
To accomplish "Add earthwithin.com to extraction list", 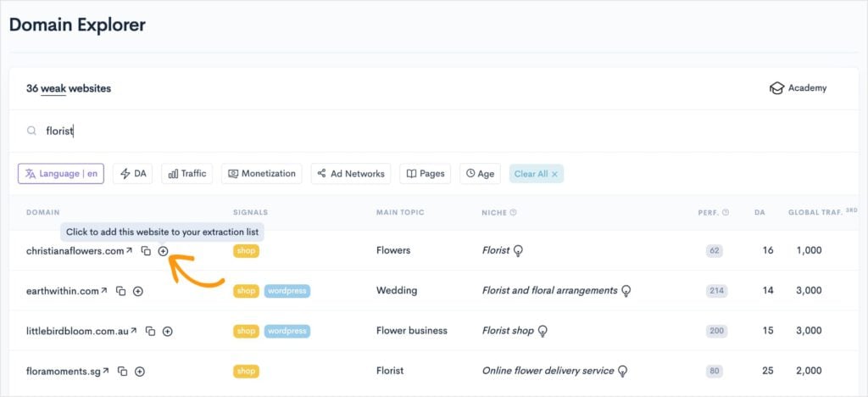I will [138, 291].
